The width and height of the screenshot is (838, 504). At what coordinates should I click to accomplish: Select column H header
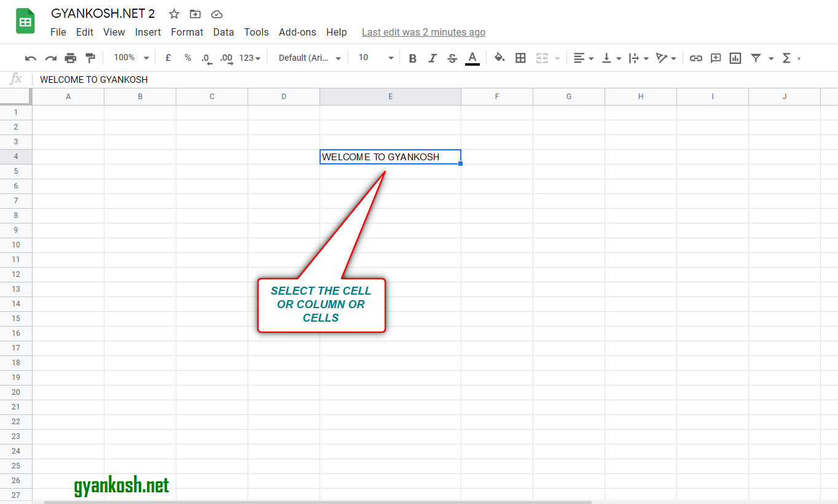(x=641, y=96)
